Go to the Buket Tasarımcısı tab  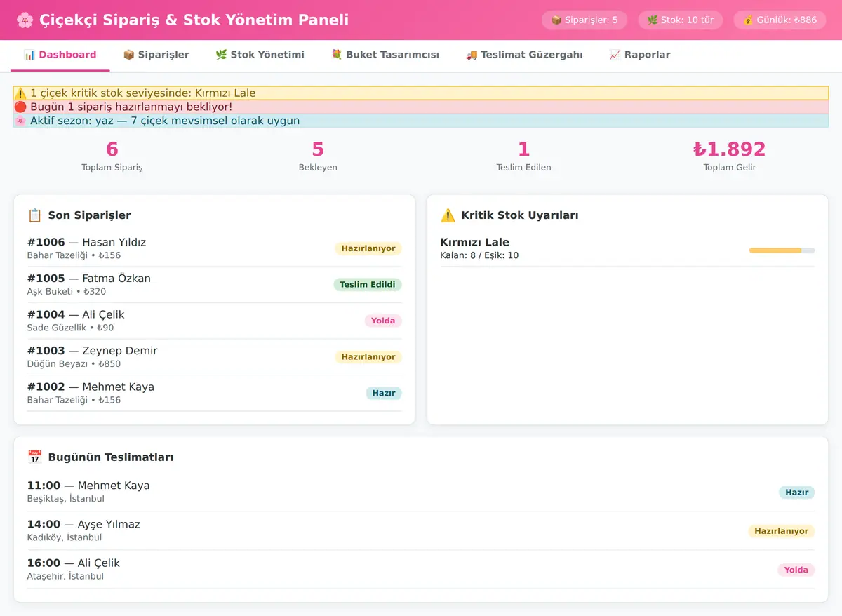point(385,55)
